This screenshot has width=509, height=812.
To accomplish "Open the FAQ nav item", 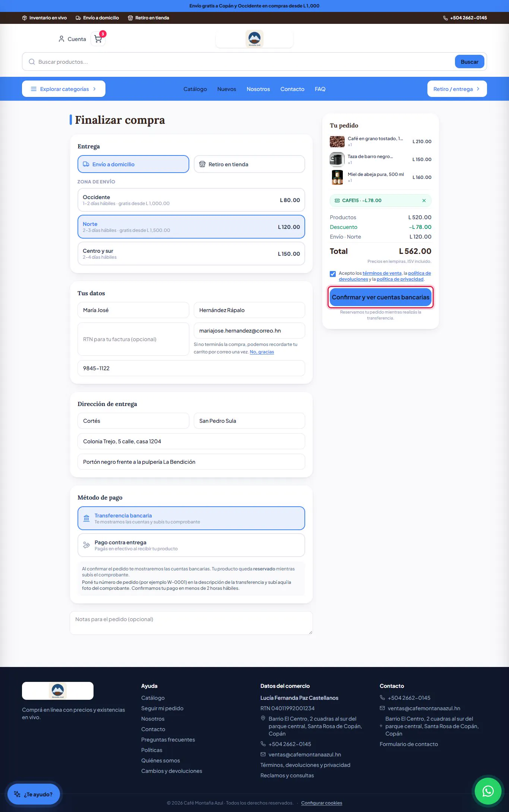I will [x=320, y=89].
